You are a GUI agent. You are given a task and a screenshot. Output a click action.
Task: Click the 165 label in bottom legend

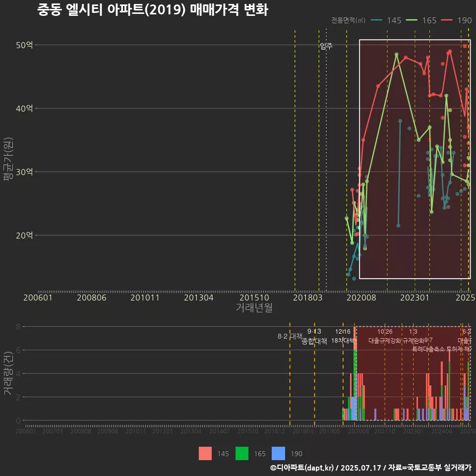[x=260, y=454]
